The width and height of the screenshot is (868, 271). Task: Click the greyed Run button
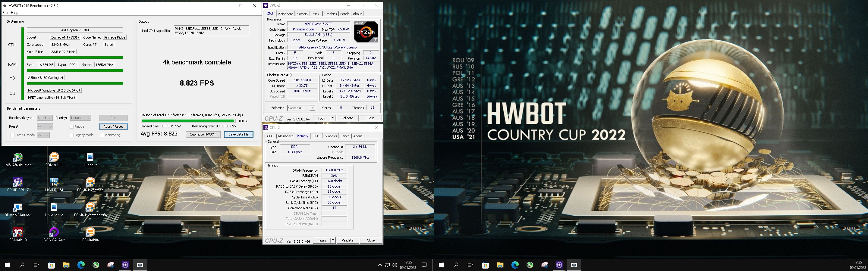(113, 118)
